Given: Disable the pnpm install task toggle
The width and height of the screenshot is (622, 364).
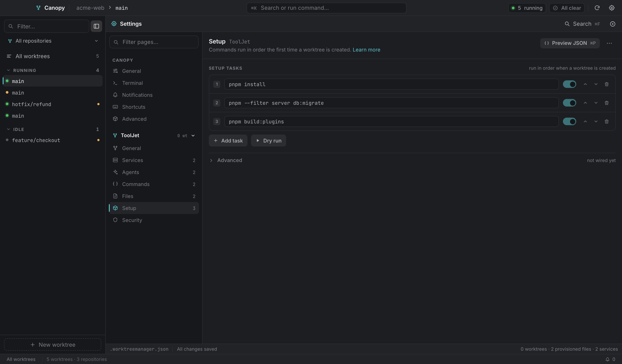Looking at the screenshot, I should click(569, 84).
